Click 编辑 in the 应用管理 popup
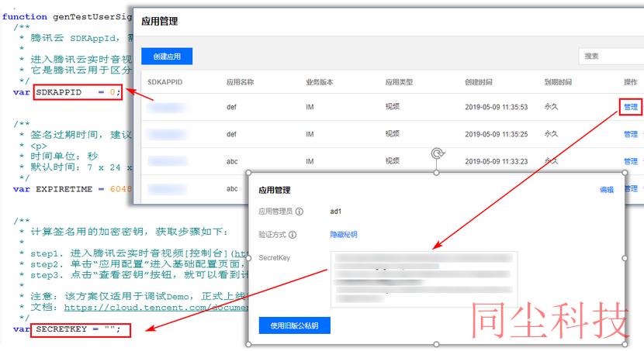Viewport: 644px width, 351px height. 606,189
